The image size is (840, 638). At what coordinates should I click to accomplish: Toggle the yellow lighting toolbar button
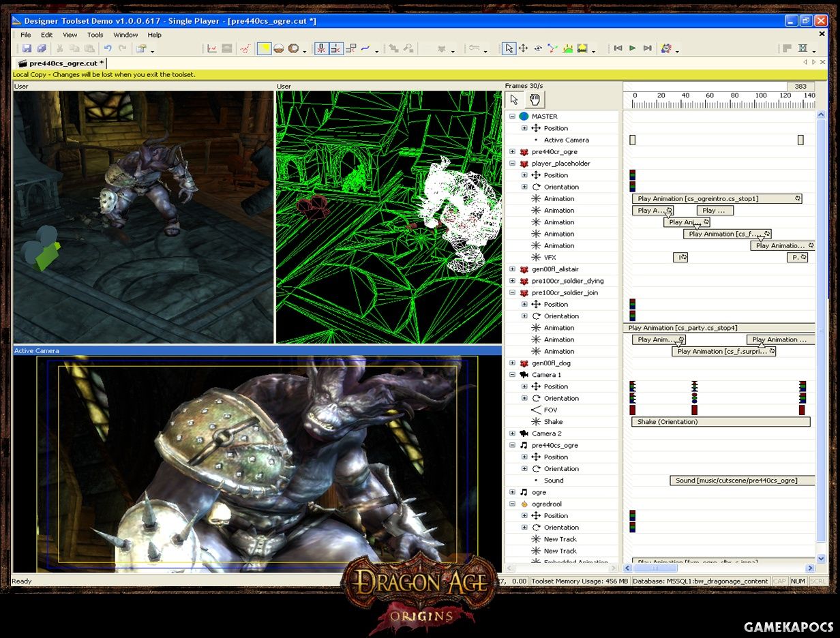pyautogui.click(x=264, y=48)
